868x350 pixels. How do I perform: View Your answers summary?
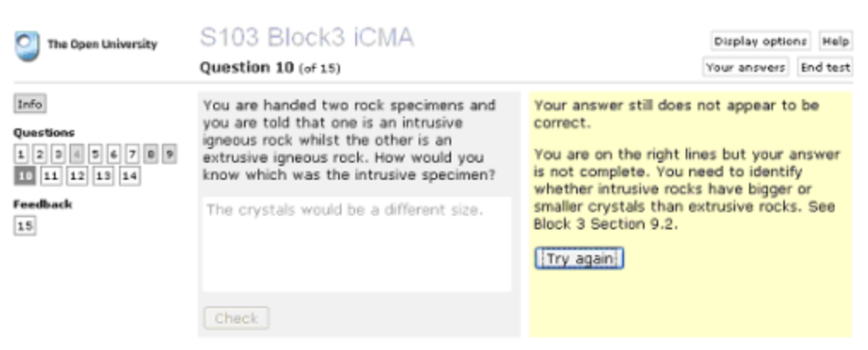pos(746,67)
